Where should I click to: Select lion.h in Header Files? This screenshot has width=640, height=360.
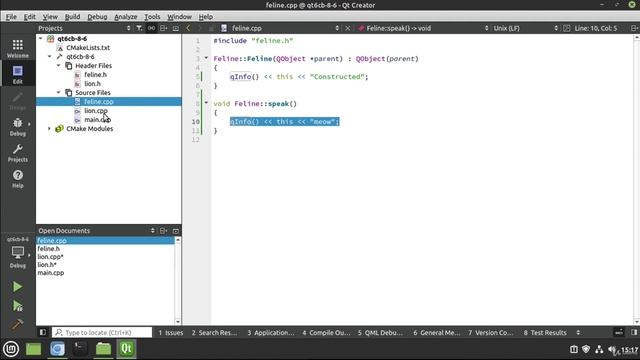[92, 83]
